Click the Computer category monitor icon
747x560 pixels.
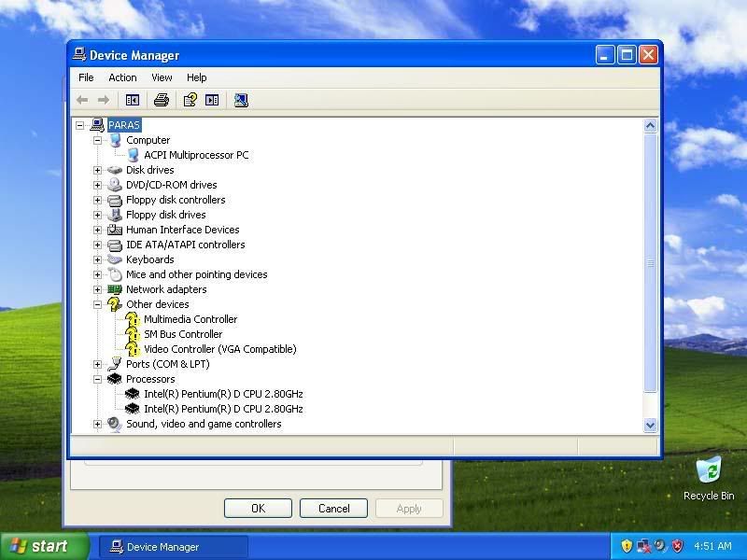click(115, 140)
